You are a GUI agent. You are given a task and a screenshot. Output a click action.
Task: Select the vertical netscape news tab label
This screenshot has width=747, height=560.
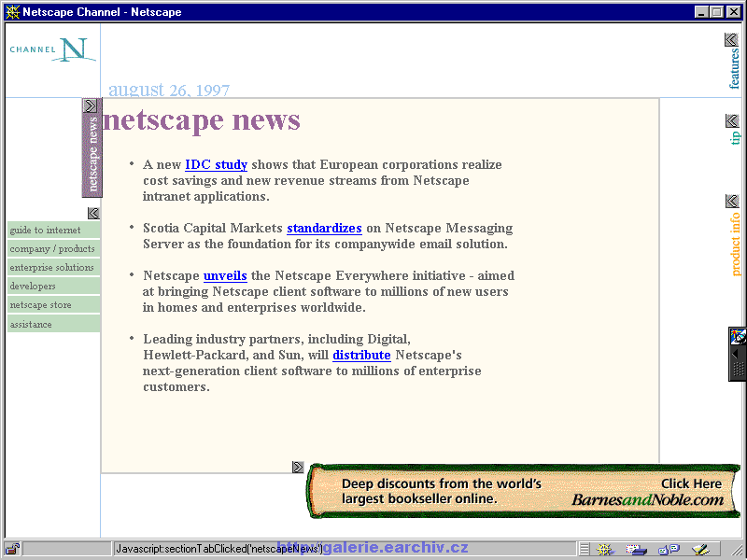(x=92, y=154)
